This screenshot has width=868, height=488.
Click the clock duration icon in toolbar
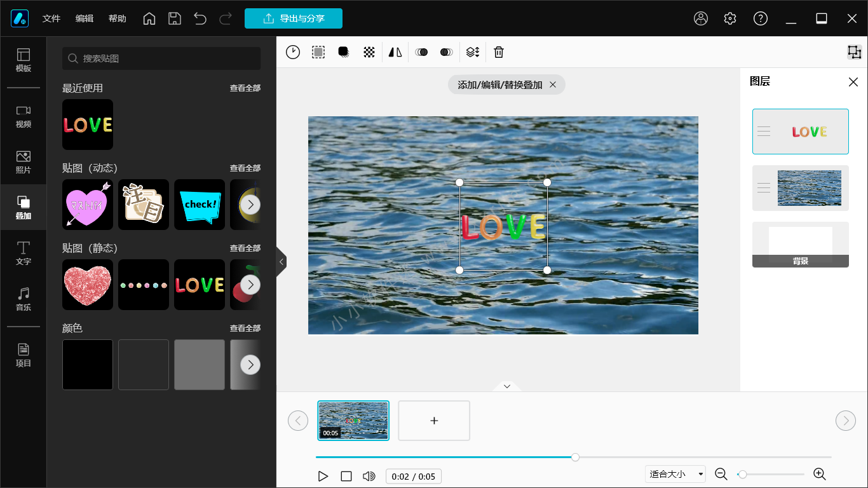coord(293,52)
